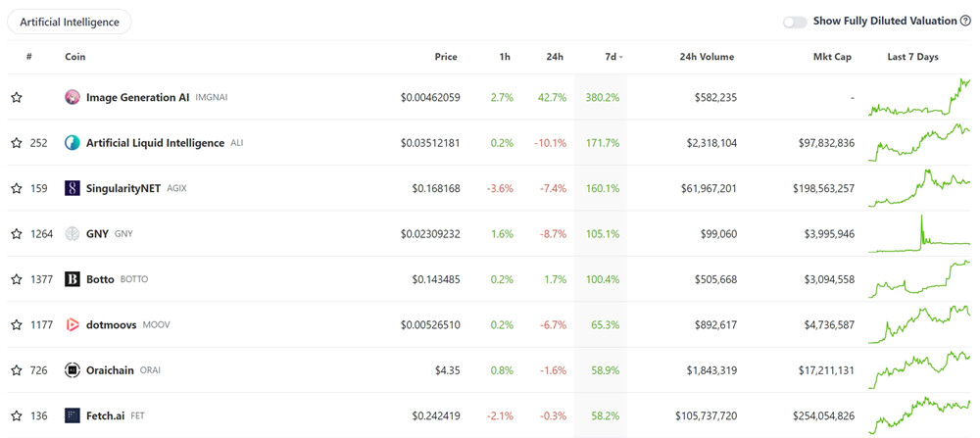Click the dotmoovs coin logo
The image size is (980, 438).
pos(73,325)
